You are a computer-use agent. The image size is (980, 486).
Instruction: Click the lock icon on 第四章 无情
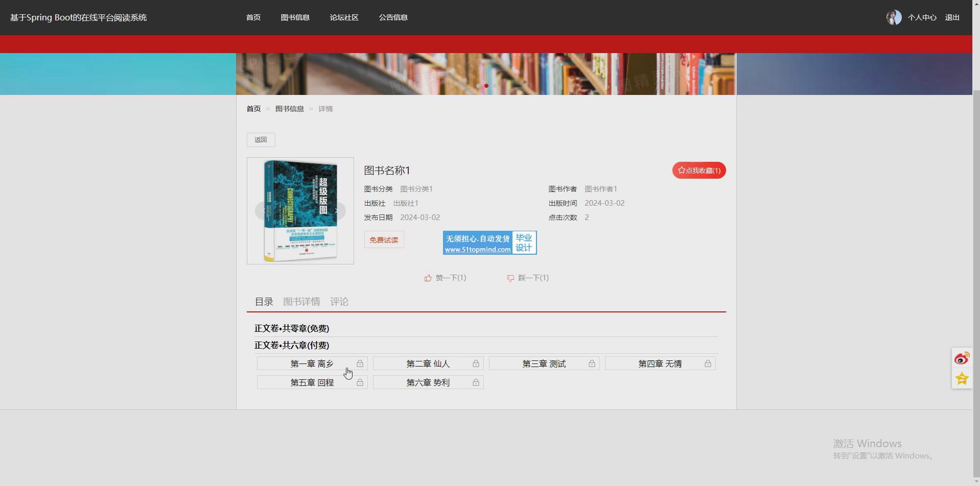point(708,363)
